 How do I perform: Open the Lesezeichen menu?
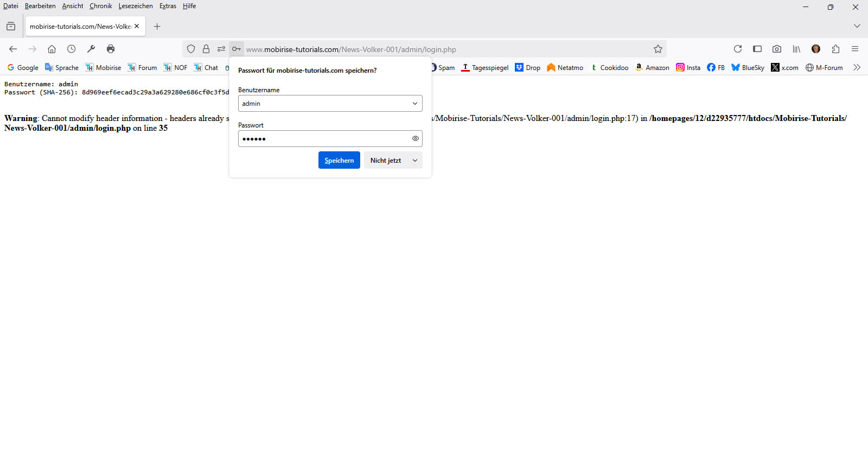[136, 6]
